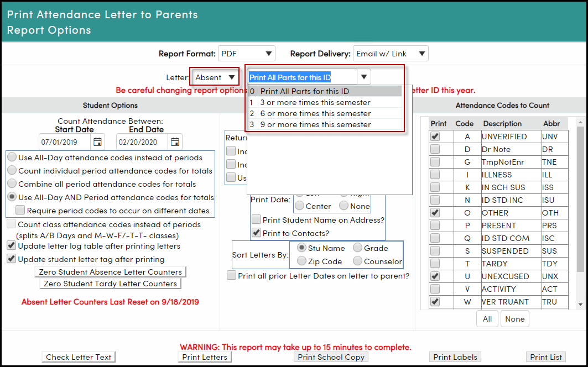Sort letters by Stu Name
This screenshot has height=367, width=588.
point(301,248)
